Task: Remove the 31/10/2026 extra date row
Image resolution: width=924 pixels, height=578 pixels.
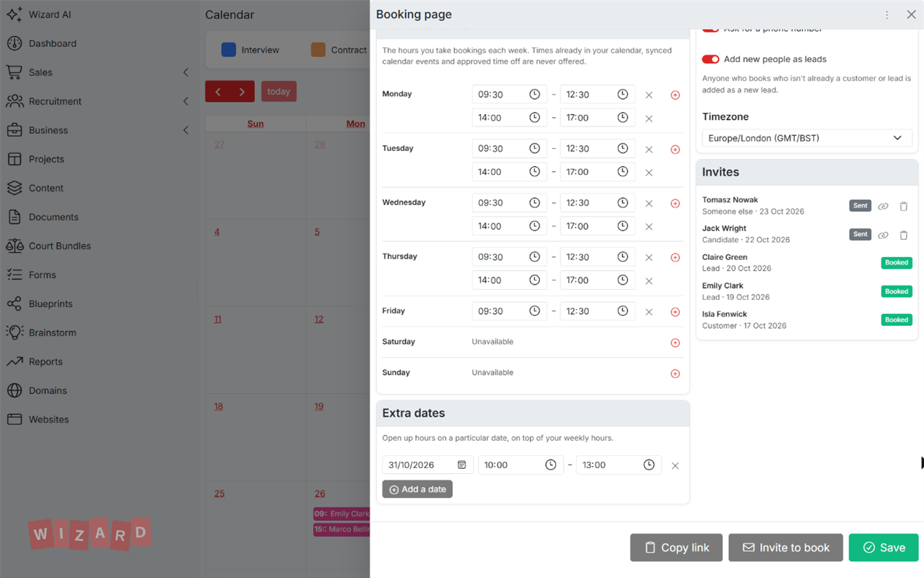Action: 675,466
